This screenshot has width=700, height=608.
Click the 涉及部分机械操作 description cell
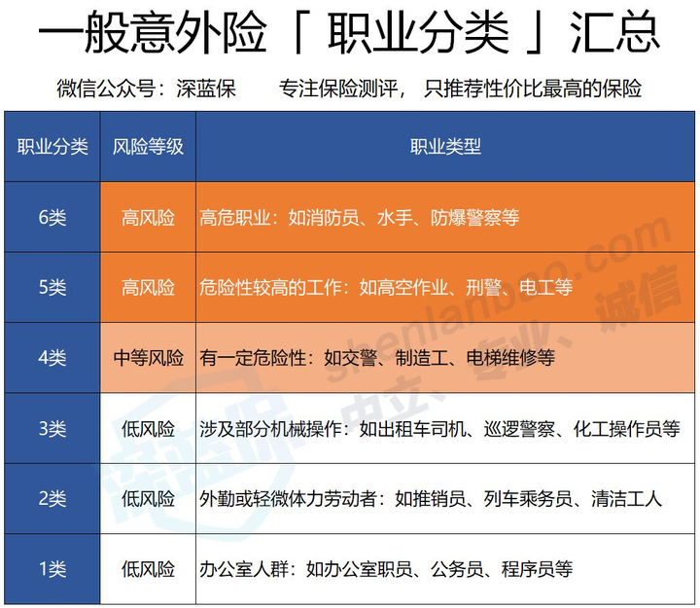[438, 429]
